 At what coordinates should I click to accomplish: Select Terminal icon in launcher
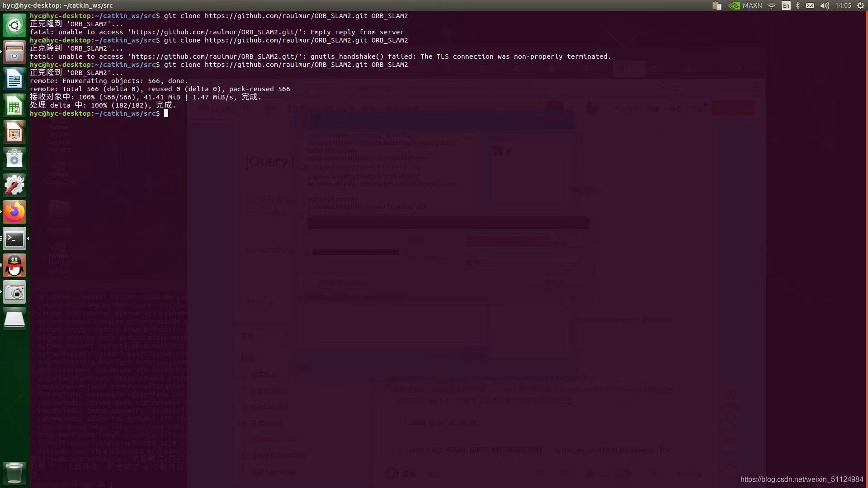14,239
